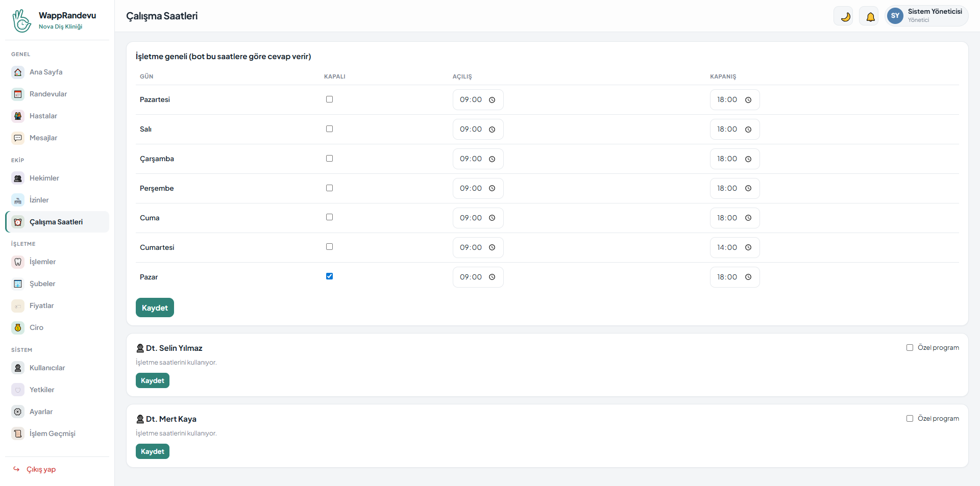Toggle dark mode moon icon
The height and width of the screenshot is (486, 980).
tap(845, 16)
